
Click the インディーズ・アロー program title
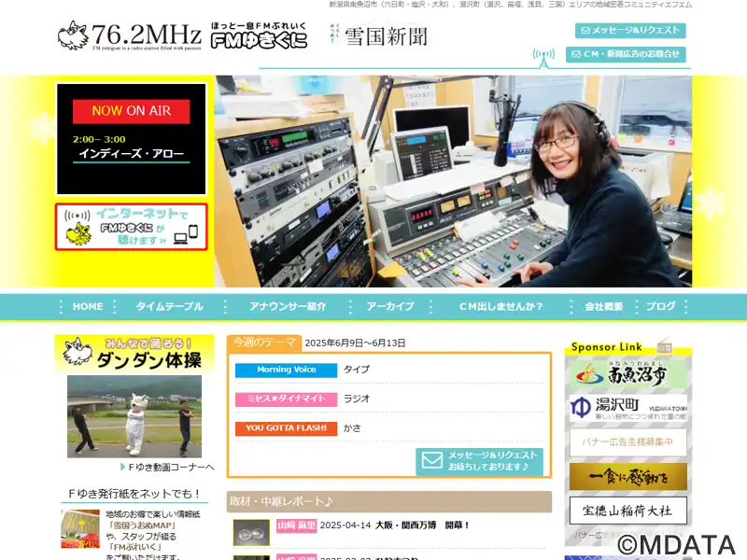131,153
